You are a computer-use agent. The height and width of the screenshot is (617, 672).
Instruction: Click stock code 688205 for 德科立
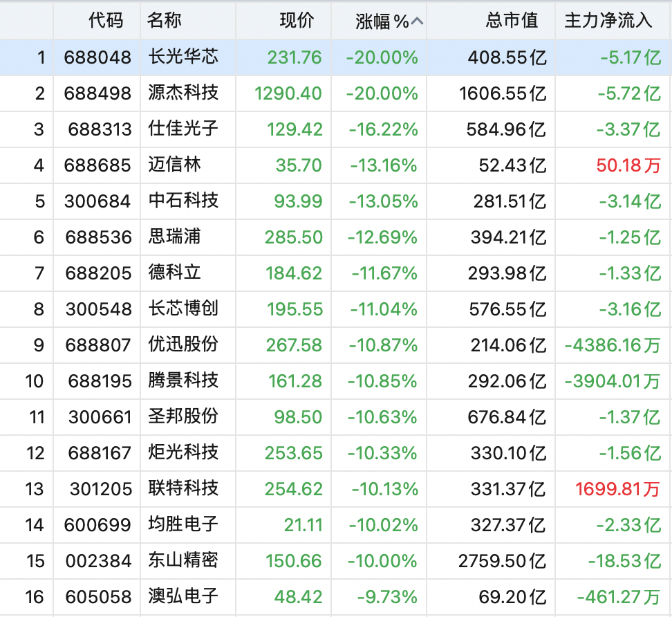click(98, 273)
